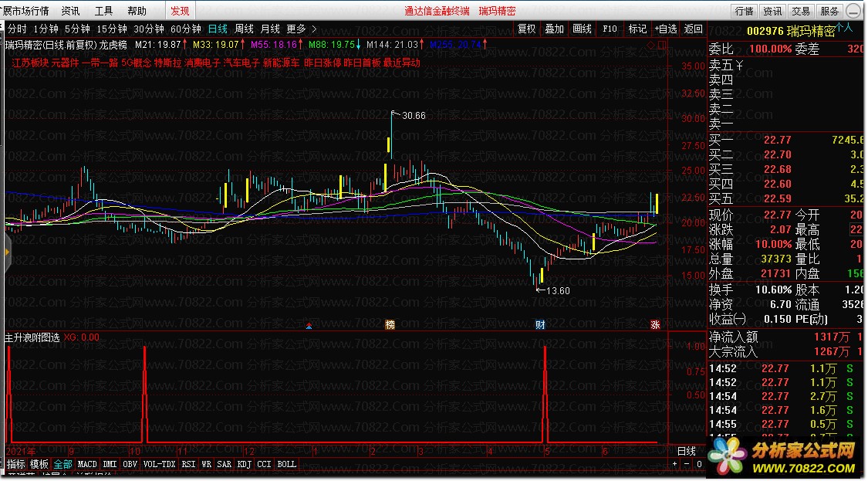Switch the indicator to OBV
The image size is (868, 481).
click(130, 464)
